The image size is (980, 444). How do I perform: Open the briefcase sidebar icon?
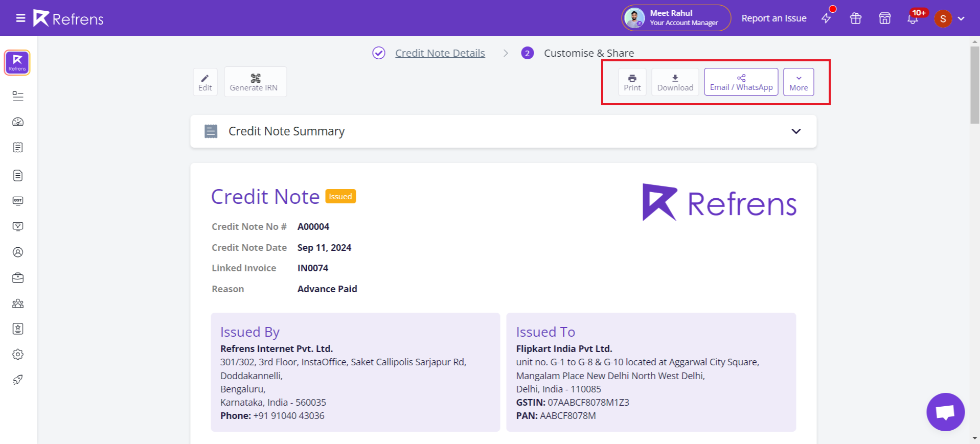click(x=18, y=278)
